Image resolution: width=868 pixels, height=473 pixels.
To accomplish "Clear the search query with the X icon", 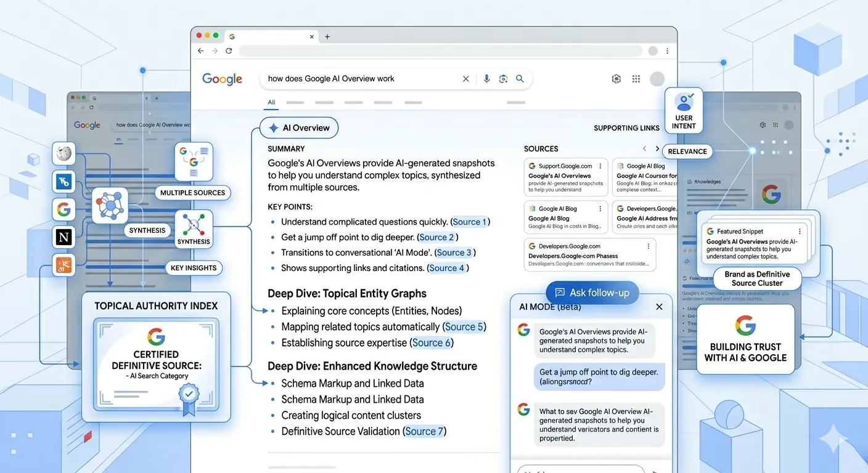I will point(466,79).
